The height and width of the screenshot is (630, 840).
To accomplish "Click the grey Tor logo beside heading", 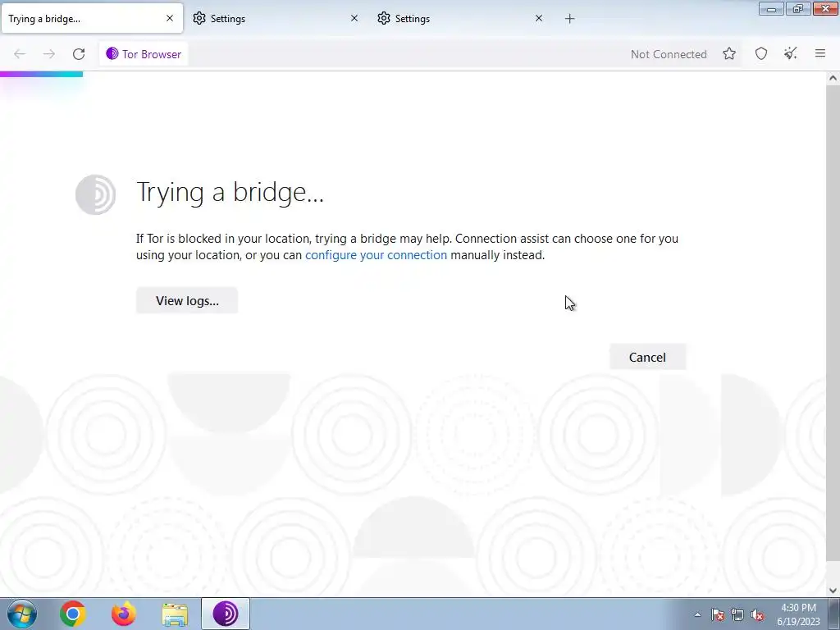I will tap(96, 194).
